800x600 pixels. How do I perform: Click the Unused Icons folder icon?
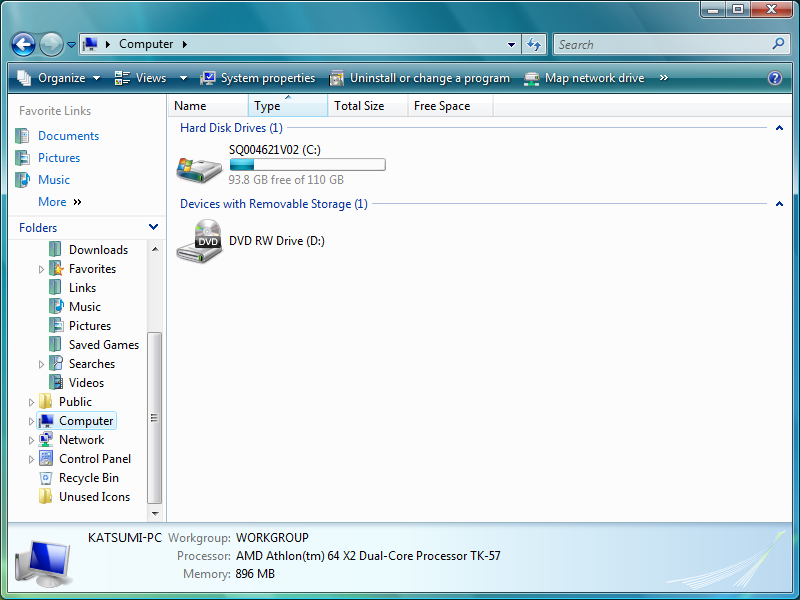click(45, 496)
